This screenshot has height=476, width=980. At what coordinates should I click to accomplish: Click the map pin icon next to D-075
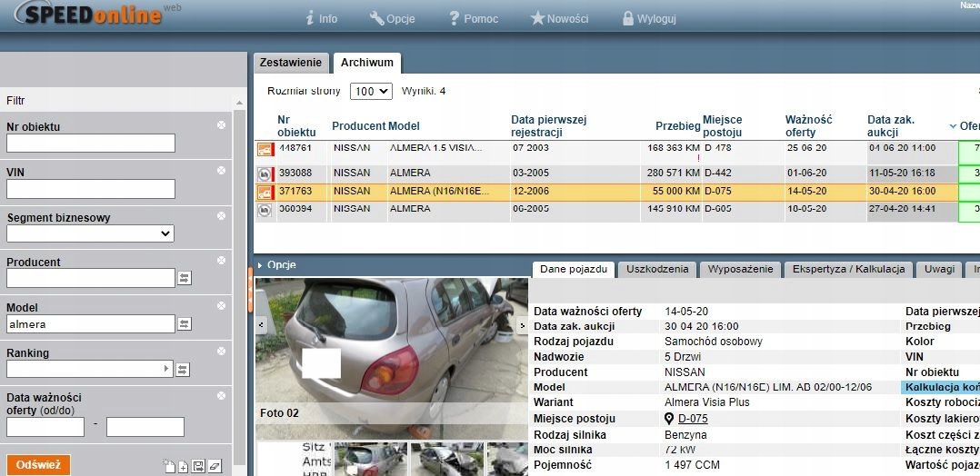tap(669, 419)
